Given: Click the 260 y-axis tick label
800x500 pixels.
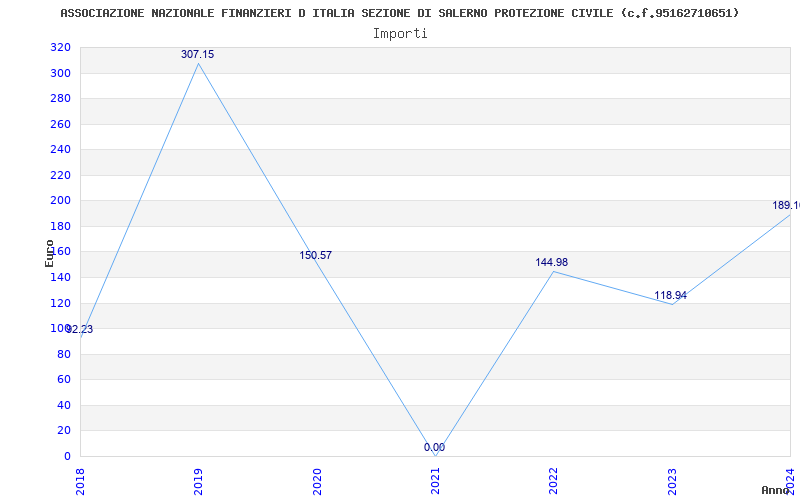Looking at the screenshot, I should point(60,124).
